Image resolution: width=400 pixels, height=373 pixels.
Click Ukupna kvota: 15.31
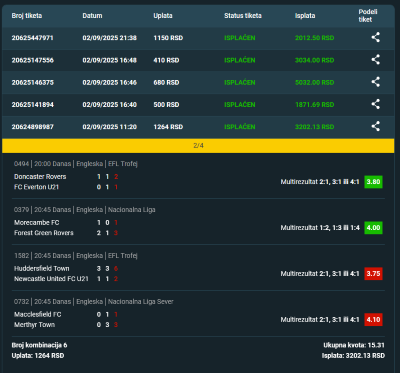(354, 345)
